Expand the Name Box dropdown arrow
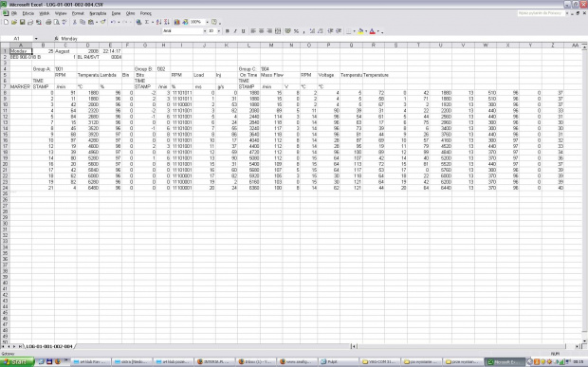The image size is (588, 367). pyautogui.click(x=36, y=38)
